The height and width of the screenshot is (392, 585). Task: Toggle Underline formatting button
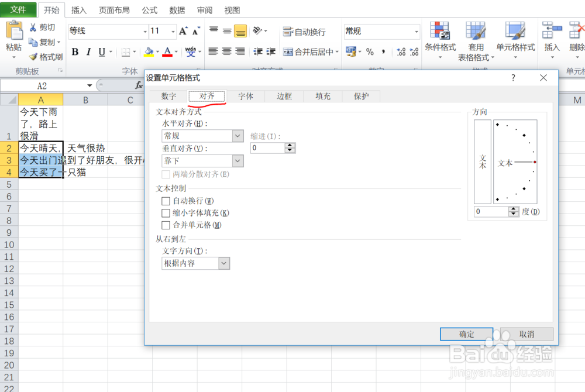[x=101, y=52]
